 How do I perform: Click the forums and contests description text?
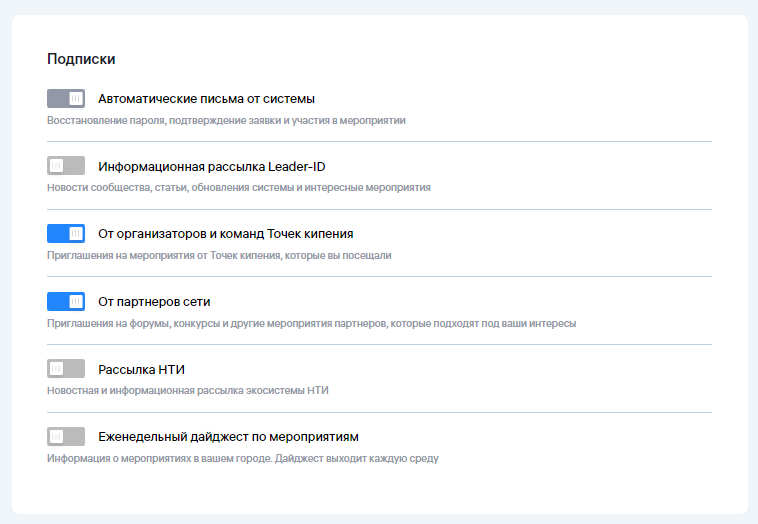click(x=311, y=323)
